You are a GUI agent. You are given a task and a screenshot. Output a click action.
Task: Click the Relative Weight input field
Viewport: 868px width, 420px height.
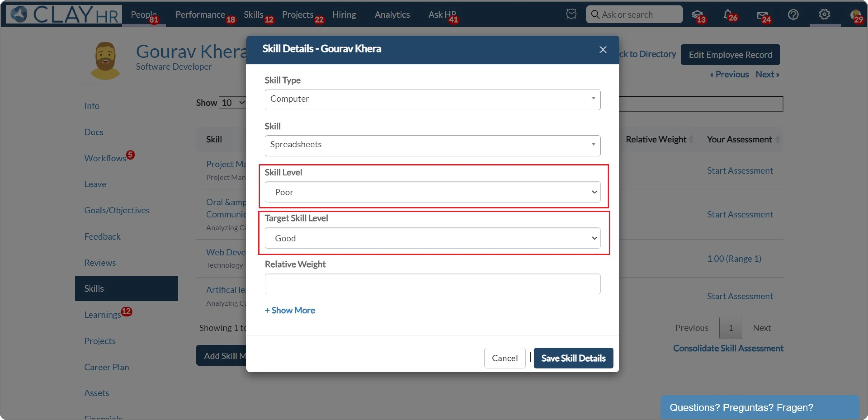pos(432,284)
